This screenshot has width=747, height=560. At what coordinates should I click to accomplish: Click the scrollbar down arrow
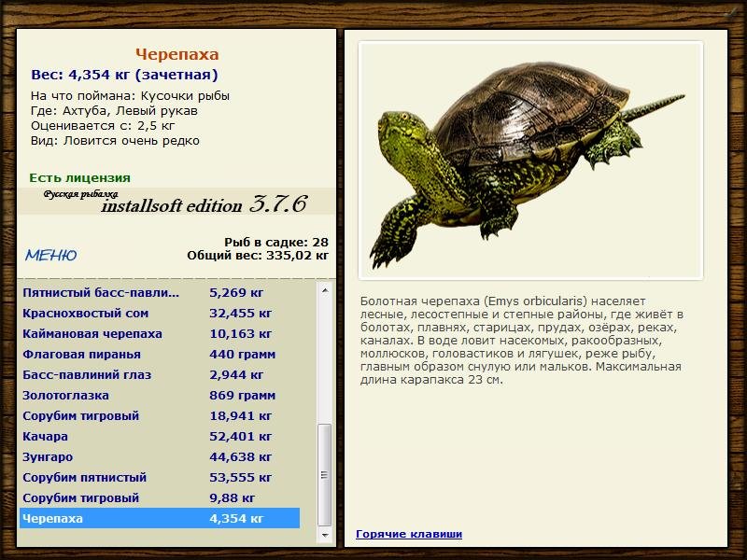(325, 535)
